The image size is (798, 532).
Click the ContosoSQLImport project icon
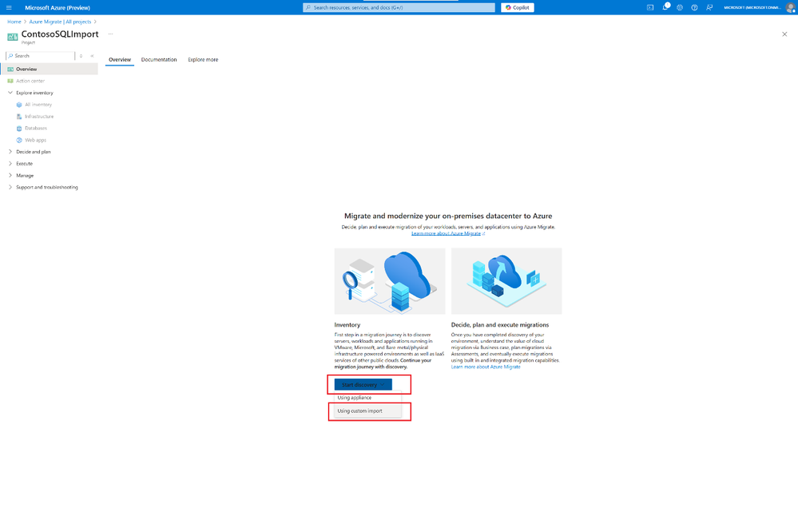click(12, 37)
